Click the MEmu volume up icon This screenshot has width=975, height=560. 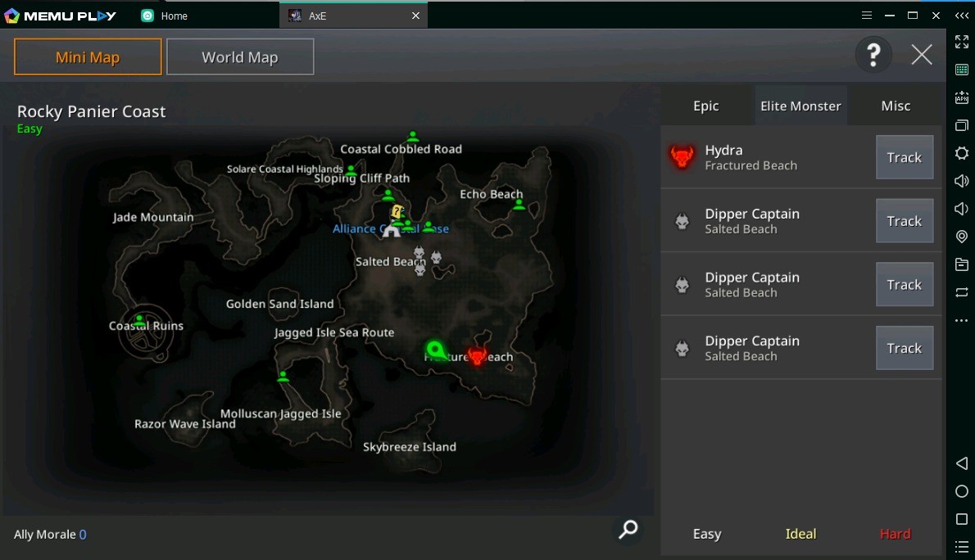point(962,181)
